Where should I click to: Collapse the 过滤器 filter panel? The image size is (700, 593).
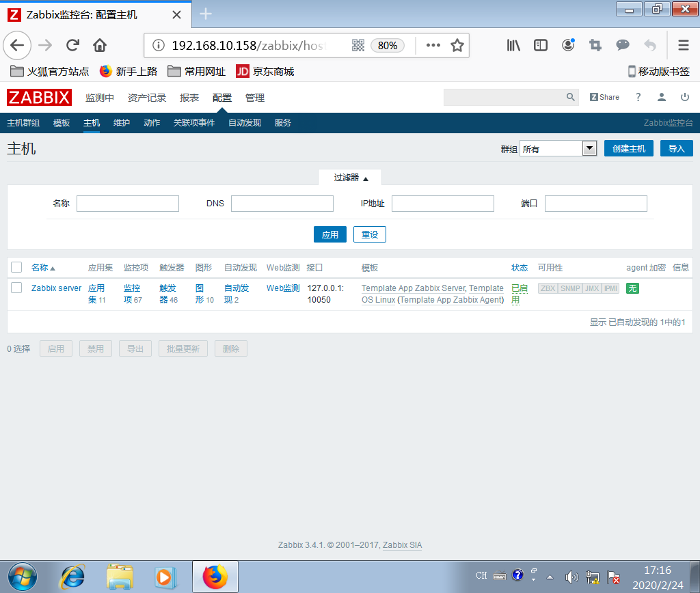pyautogui.click(x=351, y=178)
